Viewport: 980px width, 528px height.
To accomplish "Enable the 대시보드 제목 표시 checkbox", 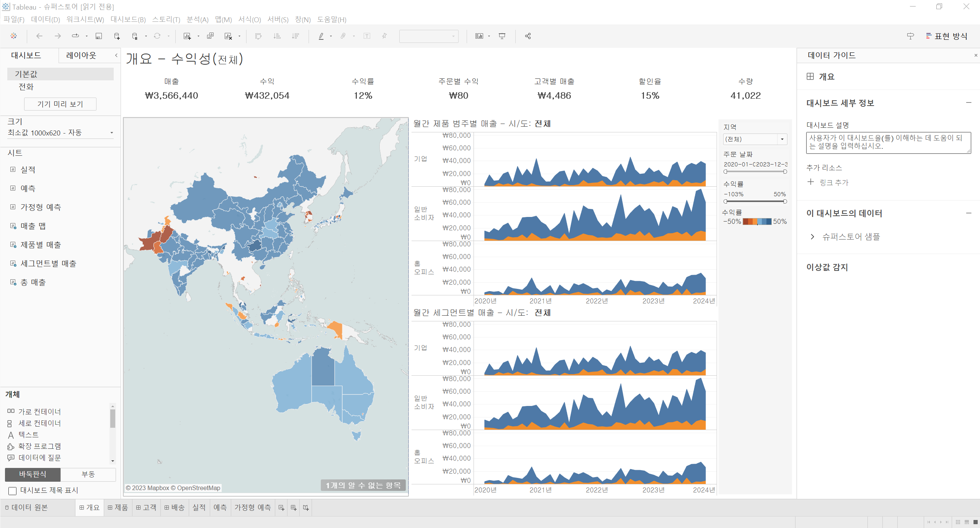I will point(13,491).
